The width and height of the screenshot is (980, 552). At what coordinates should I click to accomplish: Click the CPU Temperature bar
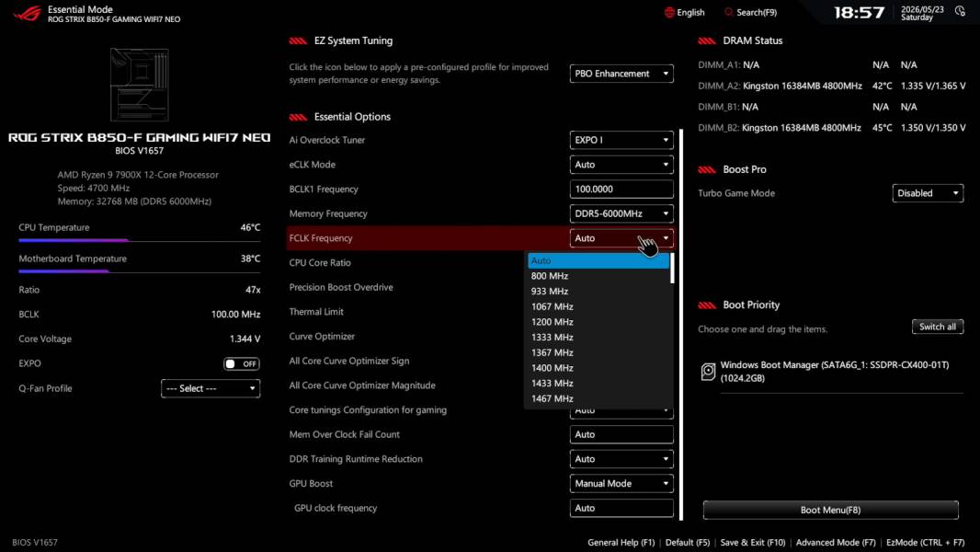point(140,240)
